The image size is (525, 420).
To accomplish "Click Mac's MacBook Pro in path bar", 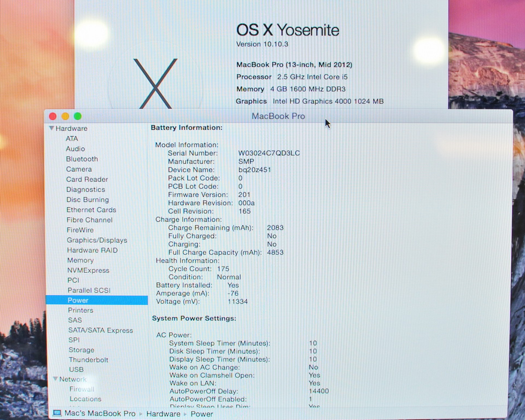I will coord(100,413).
